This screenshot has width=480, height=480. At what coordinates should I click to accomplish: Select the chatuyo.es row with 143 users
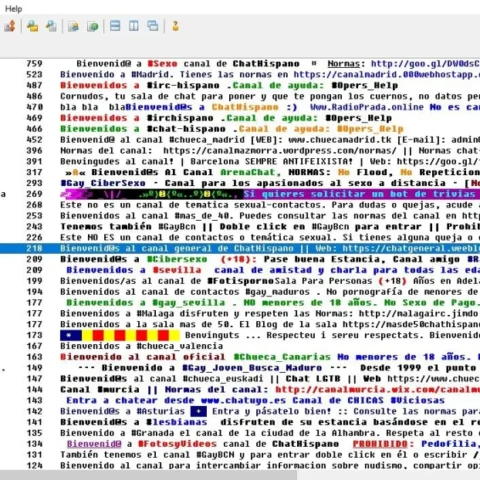tap(240, 401)
